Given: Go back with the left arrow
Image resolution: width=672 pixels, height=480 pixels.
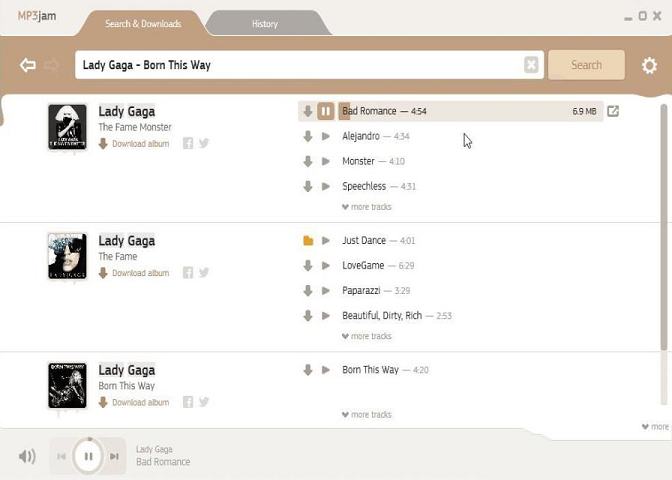Looking at the screenshot, I should pos(28,65).
